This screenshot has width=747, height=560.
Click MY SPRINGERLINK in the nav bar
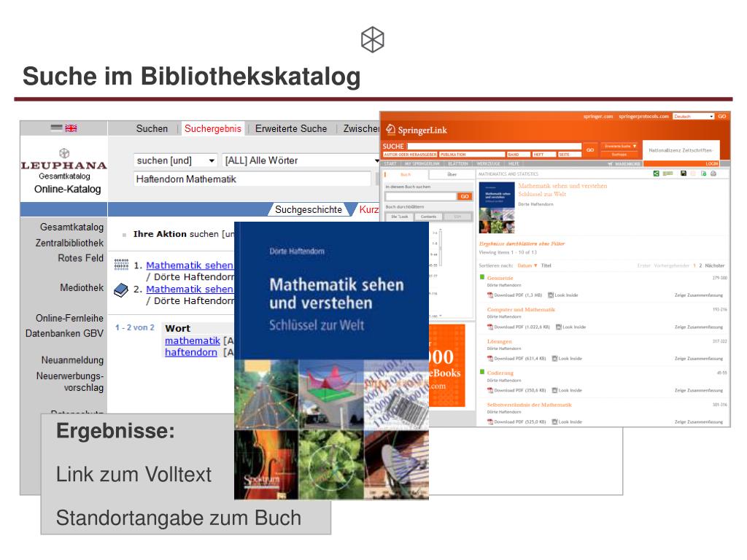pyautogui.click(x=422, y=164)
